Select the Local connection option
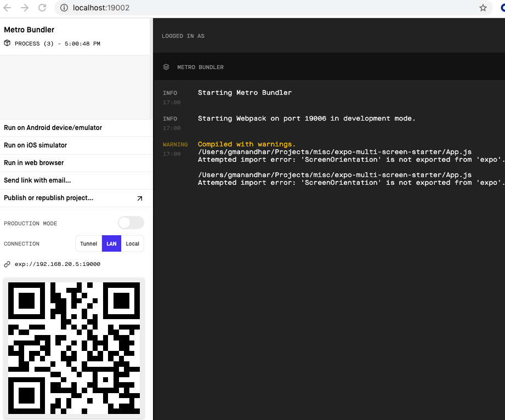 pos(132,243)
